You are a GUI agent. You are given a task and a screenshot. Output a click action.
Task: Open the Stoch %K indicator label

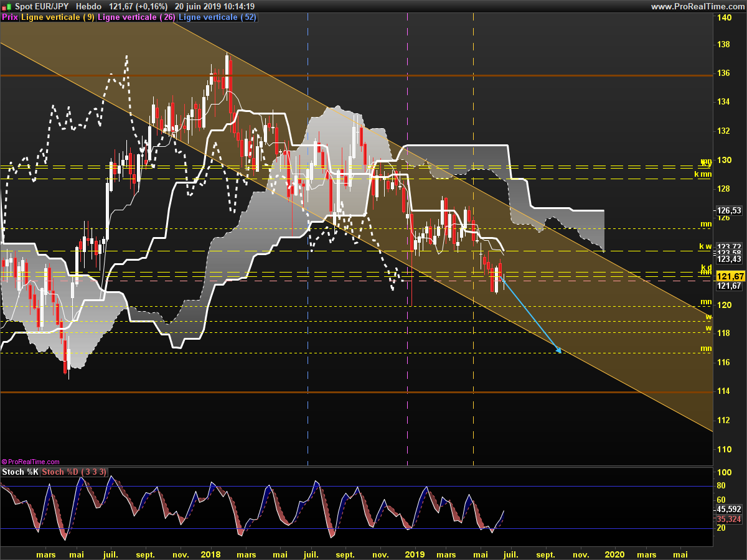20,472
